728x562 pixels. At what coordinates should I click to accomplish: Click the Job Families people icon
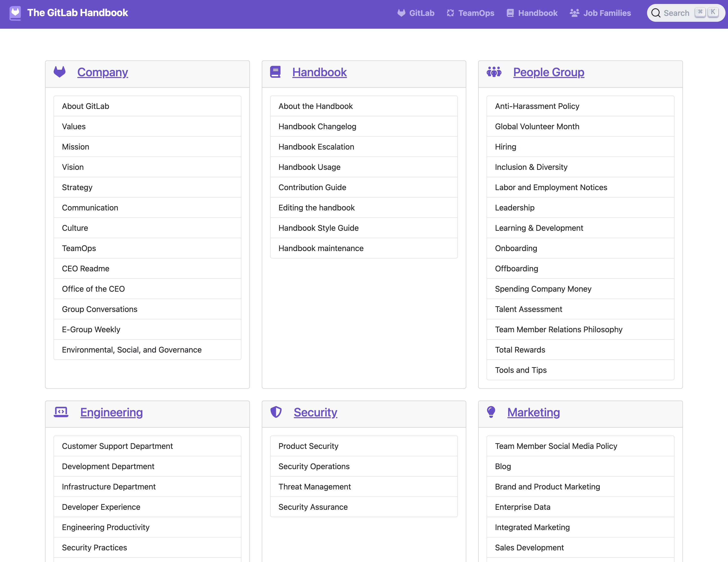[x=574, y=13]
